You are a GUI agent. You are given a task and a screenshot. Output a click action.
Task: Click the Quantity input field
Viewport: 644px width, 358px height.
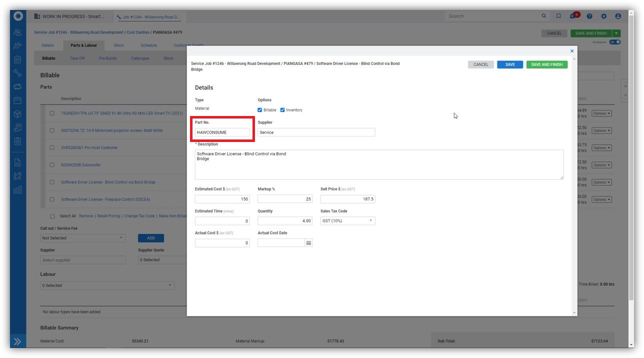(x=285, y=221)
